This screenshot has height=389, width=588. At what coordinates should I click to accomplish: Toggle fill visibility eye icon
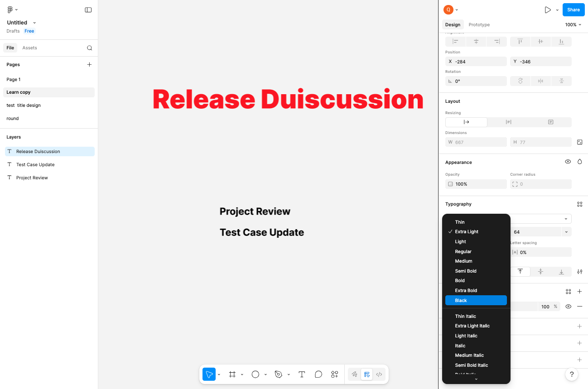point(568,307)
